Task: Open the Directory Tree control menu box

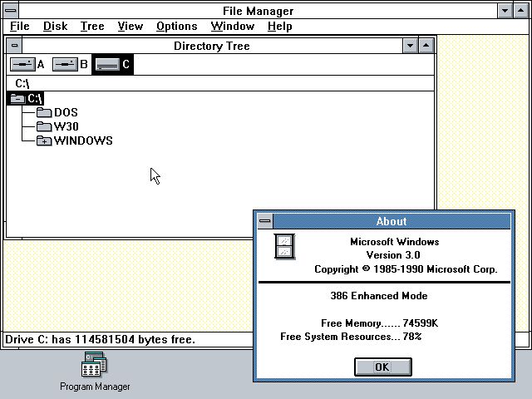Action: point(14,46)
